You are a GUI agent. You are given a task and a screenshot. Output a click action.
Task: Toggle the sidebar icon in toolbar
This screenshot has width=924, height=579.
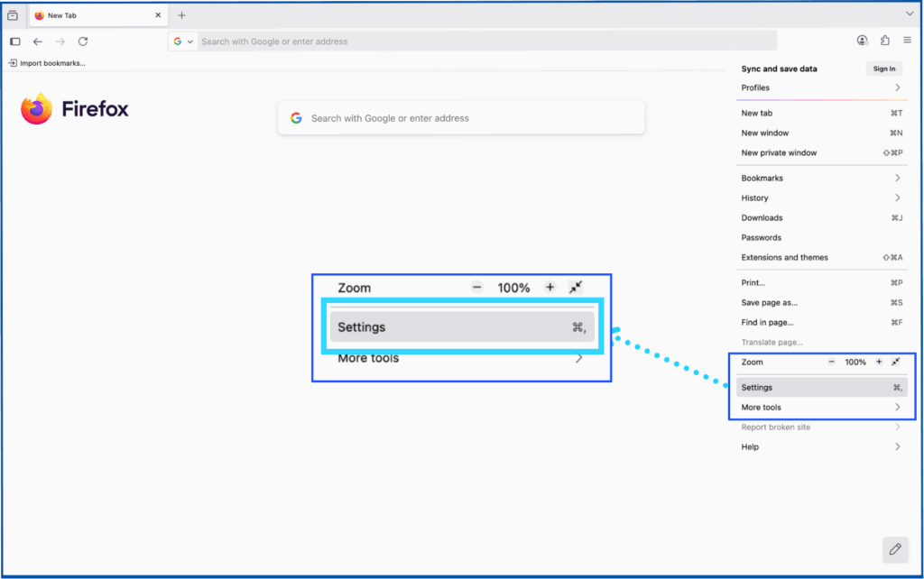click(x=14, y=41)
